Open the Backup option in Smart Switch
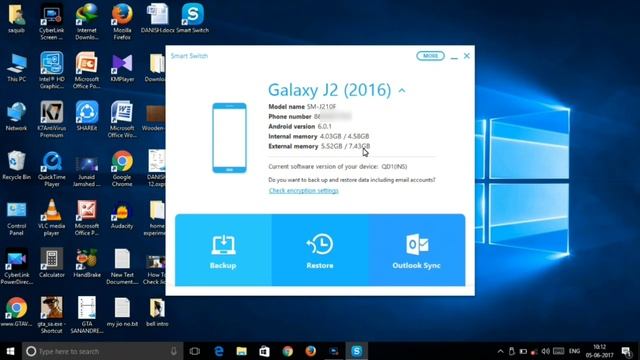Image resolution: width=640 pixels, height=360 pixels. 223,250
